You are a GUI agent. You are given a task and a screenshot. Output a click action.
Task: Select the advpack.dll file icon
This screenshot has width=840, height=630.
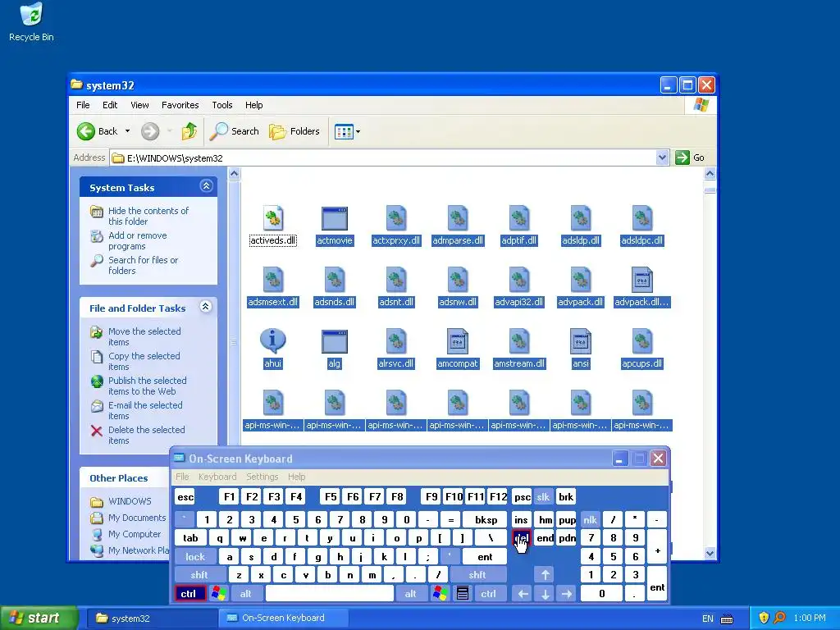pyautogui.click(x=581, y=280)
